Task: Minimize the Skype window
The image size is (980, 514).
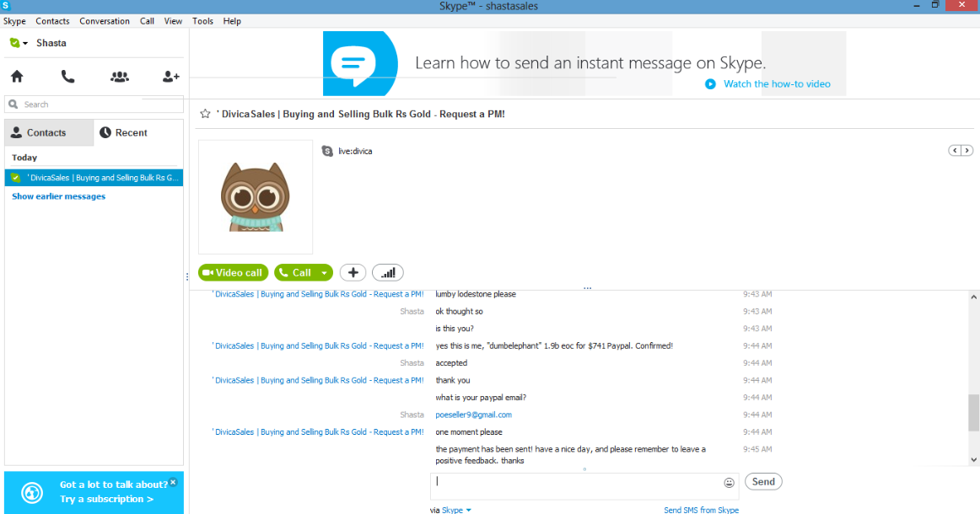Action: coord(916,5)
